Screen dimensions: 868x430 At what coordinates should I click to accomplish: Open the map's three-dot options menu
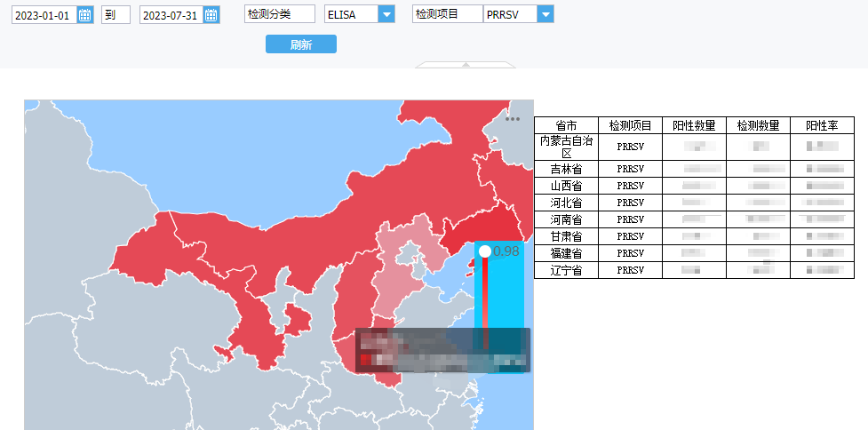513,118
